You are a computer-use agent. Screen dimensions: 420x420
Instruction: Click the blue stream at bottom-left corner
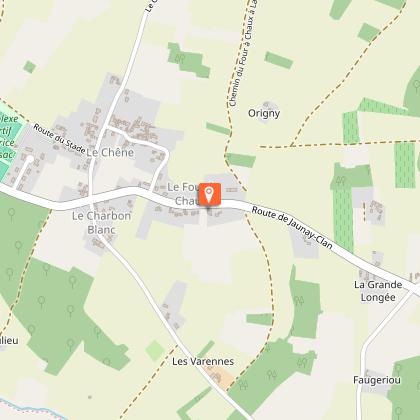(x=32, y=409)
